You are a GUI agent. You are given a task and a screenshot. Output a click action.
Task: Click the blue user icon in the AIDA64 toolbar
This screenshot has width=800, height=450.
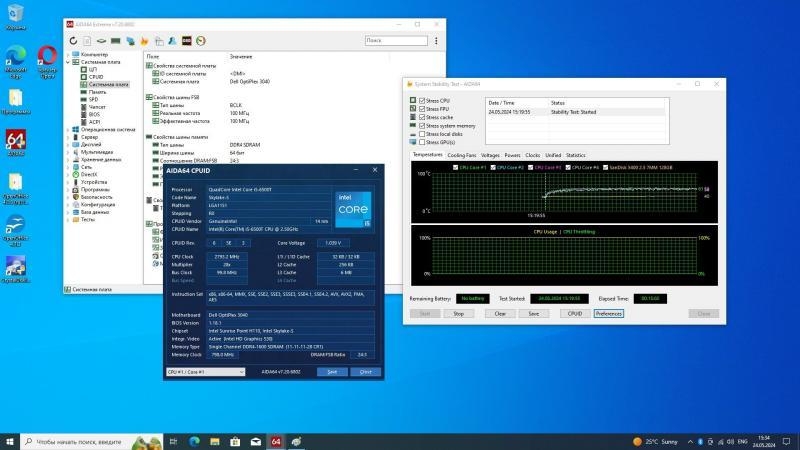pos(172,41)
